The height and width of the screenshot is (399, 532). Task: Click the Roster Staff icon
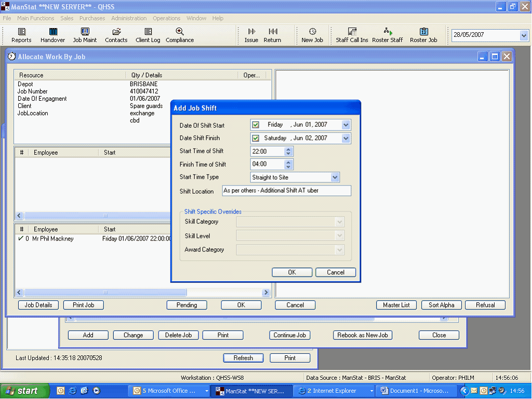(387, 35)
